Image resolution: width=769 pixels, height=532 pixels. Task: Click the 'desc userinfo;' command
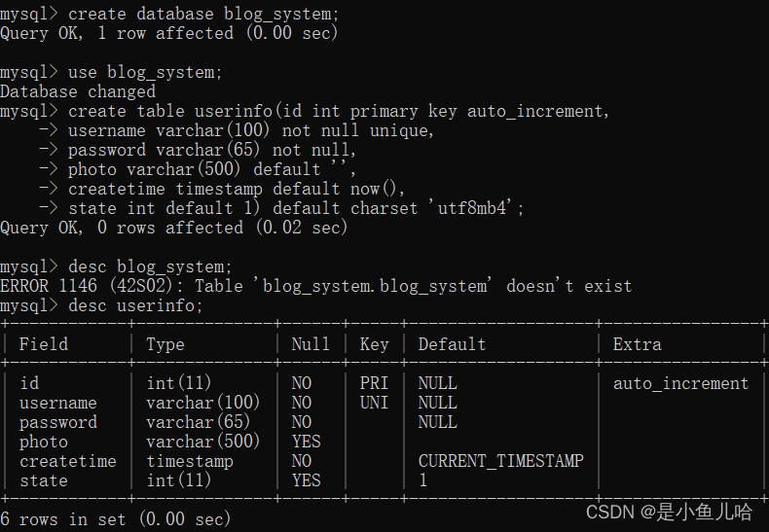click(x=135, y=305)
